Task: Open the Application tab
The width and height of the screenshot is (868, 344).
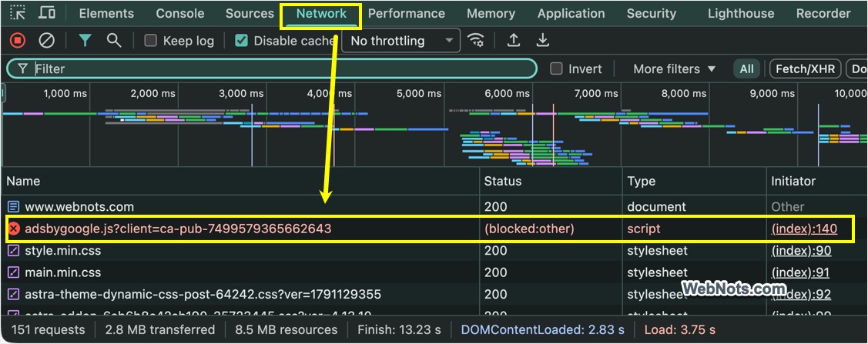Action: [x=571, y=13]
